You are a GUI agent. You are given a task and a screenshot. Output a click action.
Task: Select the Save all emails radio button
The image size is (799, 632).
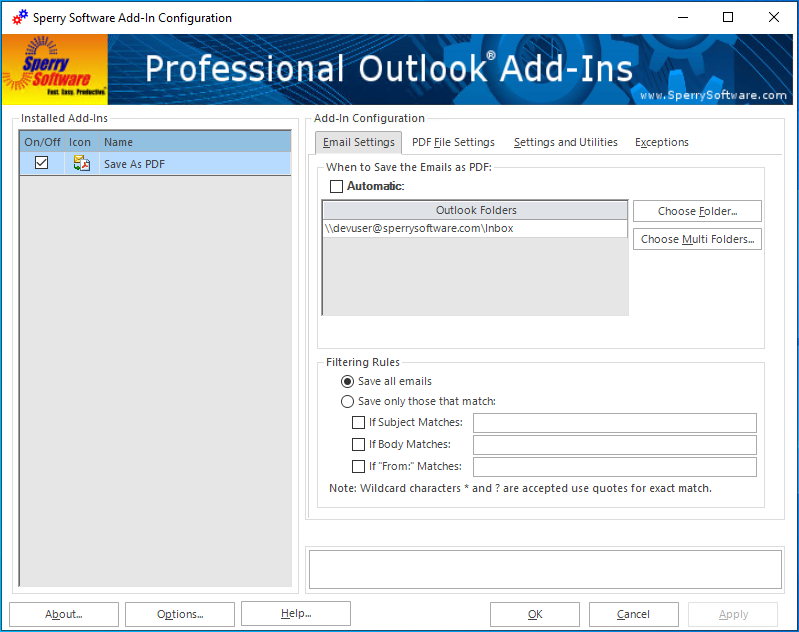[x=347, y=381]
